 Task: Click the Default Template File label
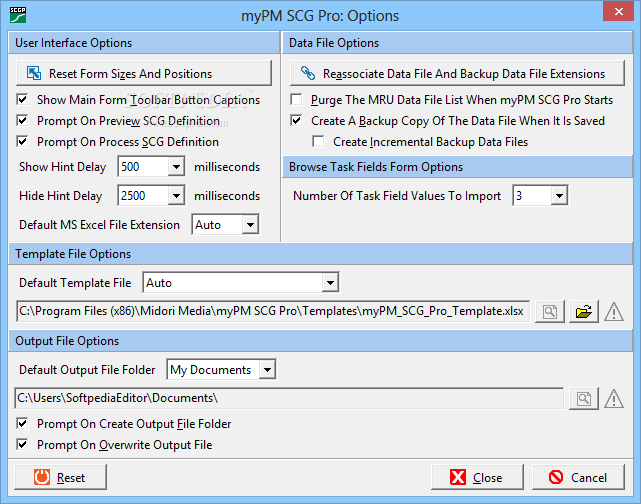[x=75, y=283]
